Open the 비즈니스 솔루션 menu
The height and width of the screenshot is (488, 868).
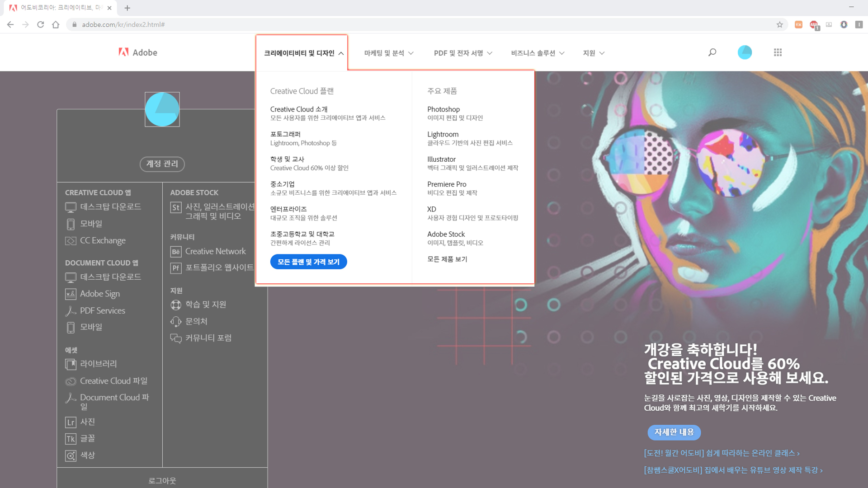click(537, 53)
